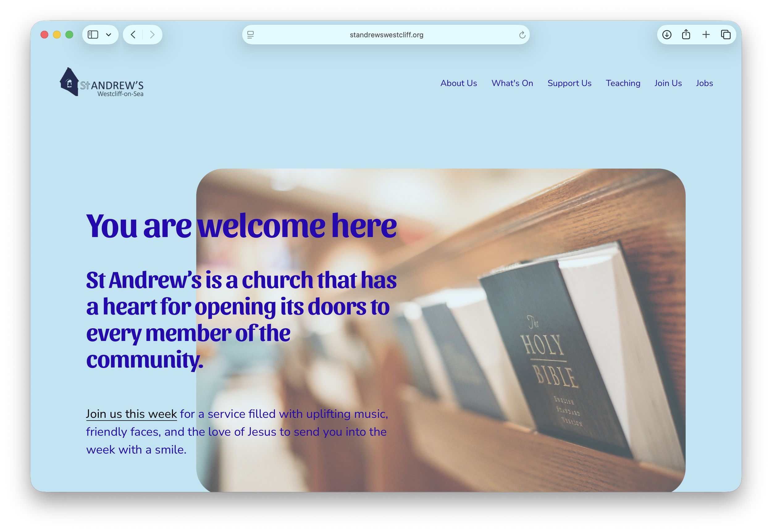Show downloads with the download icon
This screenshot has height=532, width=772.
pos(667,35)
